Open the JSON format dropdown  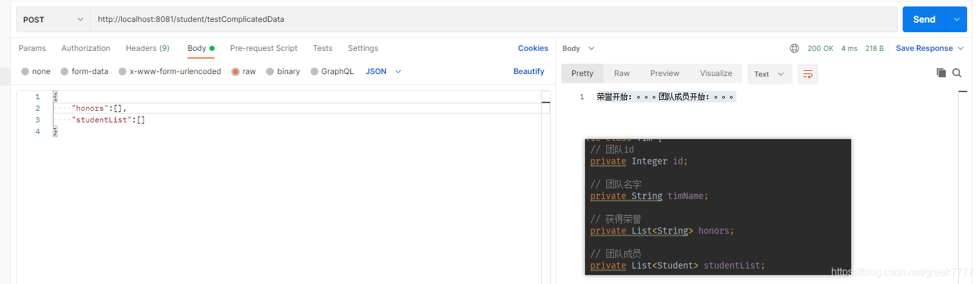tap(383, 71)
